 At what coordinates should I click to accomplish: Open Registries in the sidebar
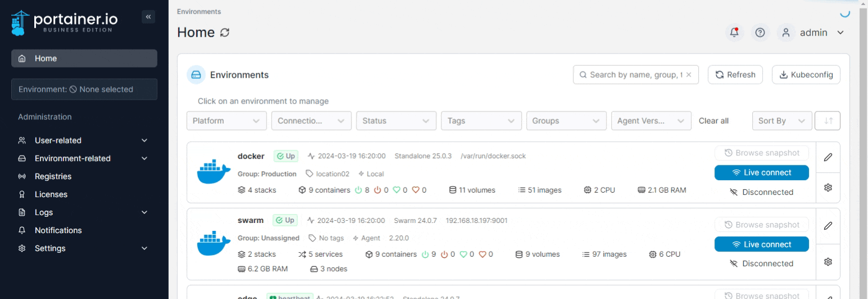pos(53,176)
